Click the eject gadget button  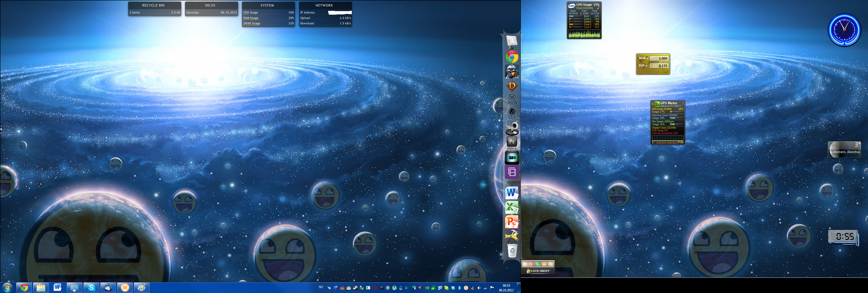pos(551,264)
